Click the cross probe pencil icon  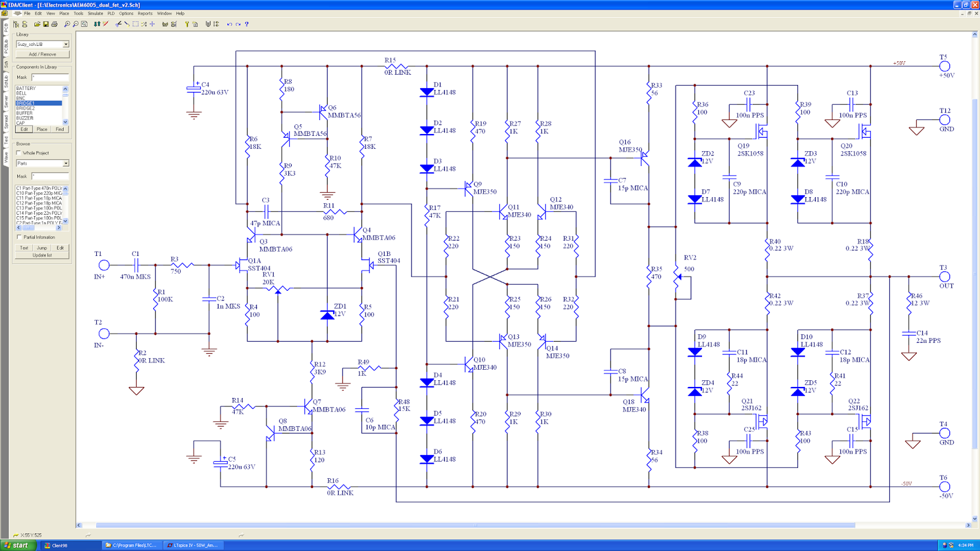coord(106,24)
